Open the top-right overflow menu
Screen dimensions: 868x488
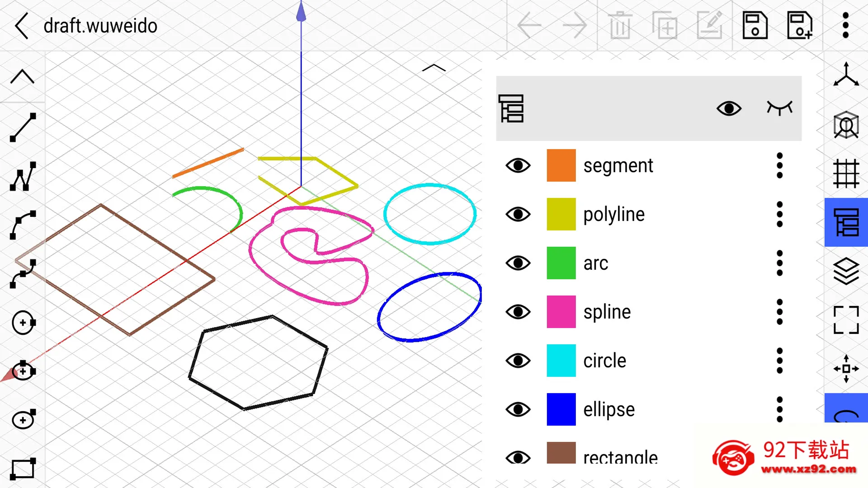point(845,26)
